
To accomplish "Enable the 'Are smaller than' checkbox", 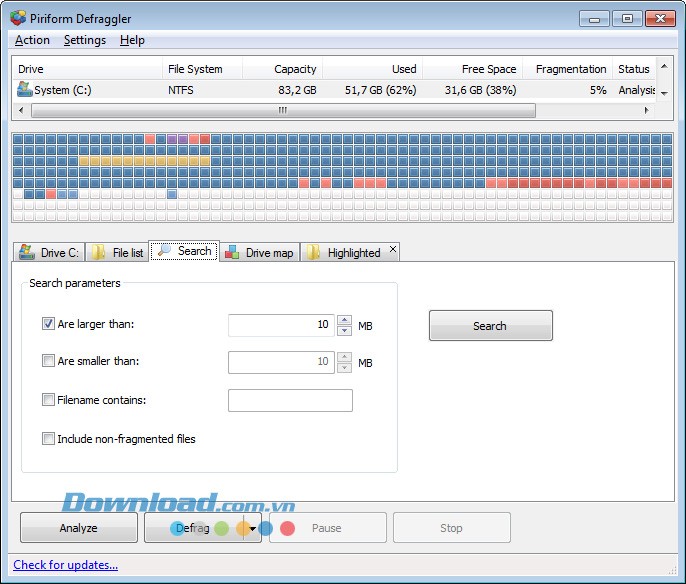I will coord(48,361).
